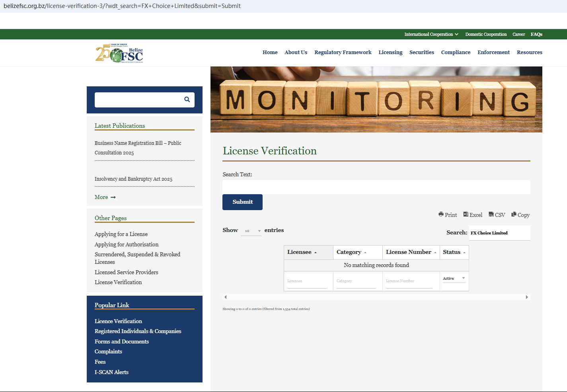
Task: Click the Print icon above the table
Action: click(441, 215)
